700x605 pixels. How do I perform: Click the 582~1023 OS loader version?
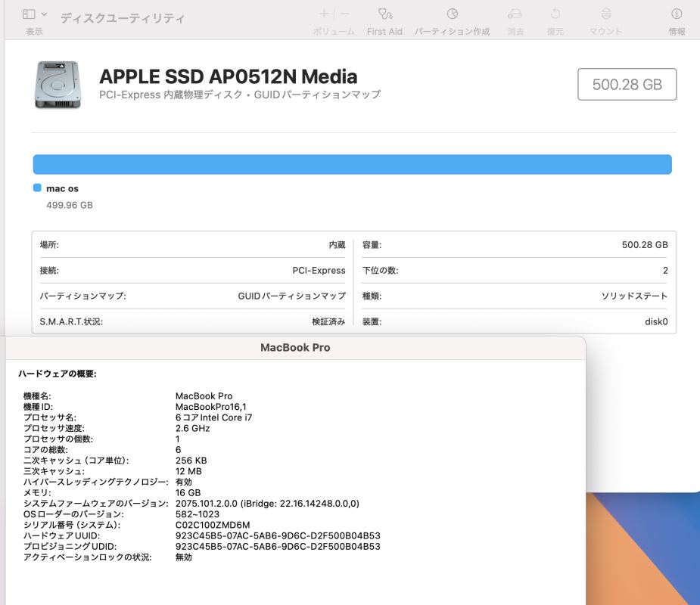tap(198, 514)
